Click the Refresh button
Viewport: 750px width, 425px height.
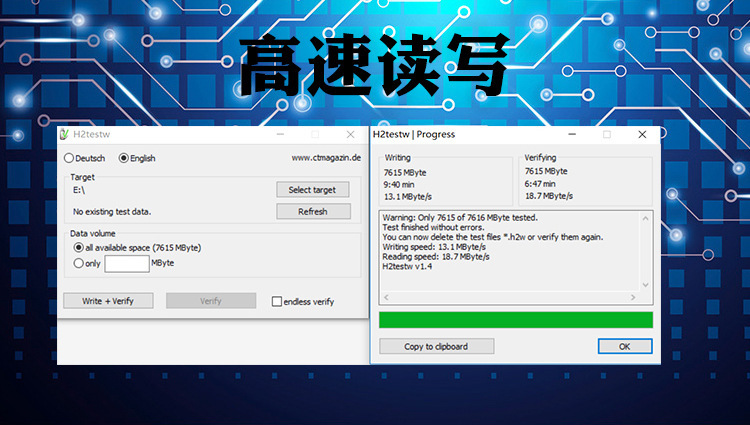(x=313, y=211)
